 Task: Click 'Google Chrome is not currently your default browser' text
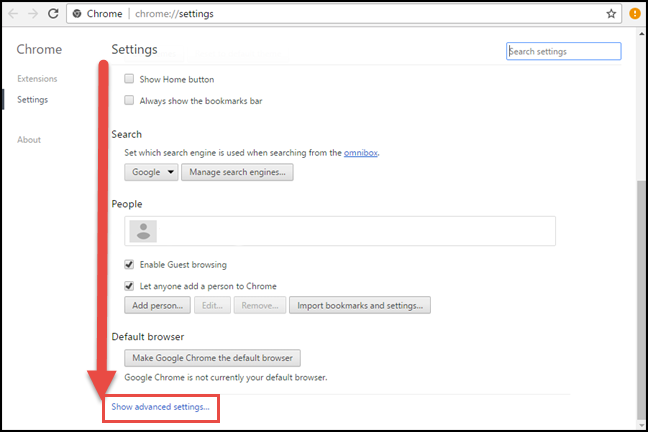tap(226, 377)
